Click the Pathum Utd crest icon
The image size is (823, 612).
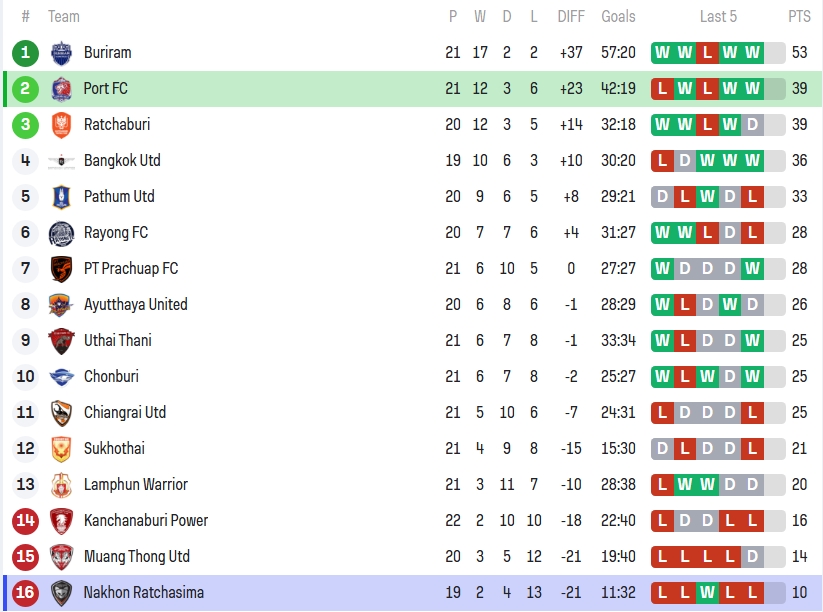[61, 197]
